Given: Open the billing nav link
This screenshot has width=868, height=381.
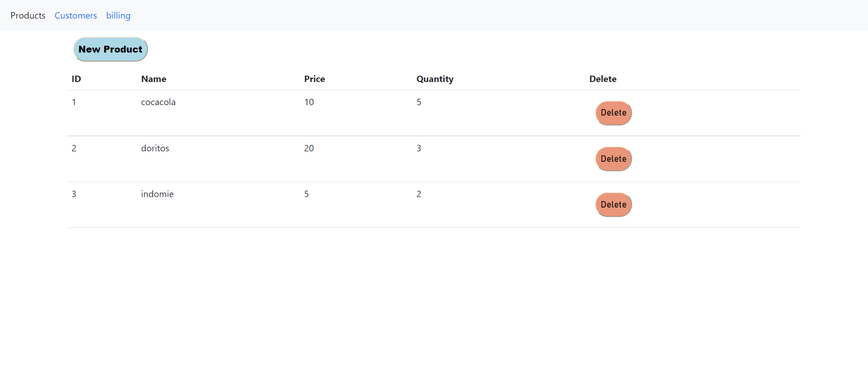Looking at the screenshot, I should tap(118, 15).
